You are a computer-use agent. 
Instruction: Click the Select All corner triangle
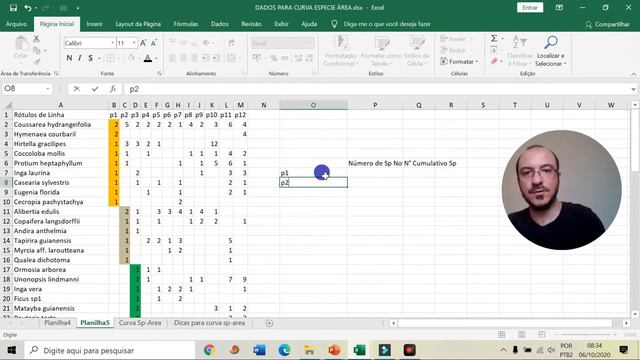(x=7, y=105)
